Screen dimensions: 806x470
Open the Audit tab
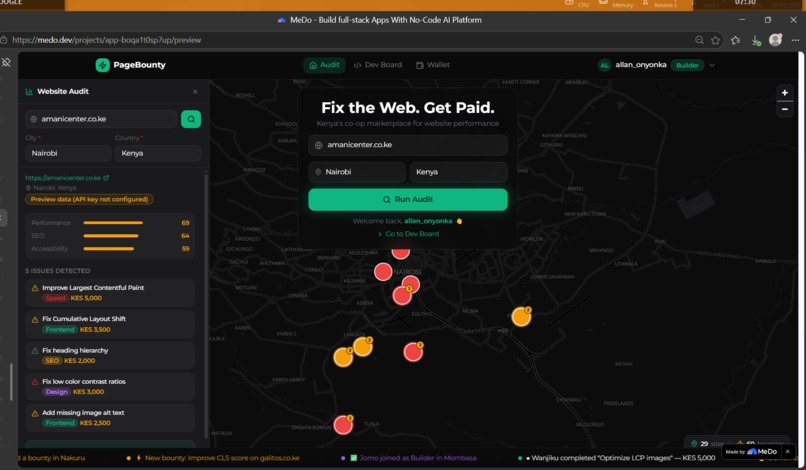pyautogui.click(x=324, y=65)
